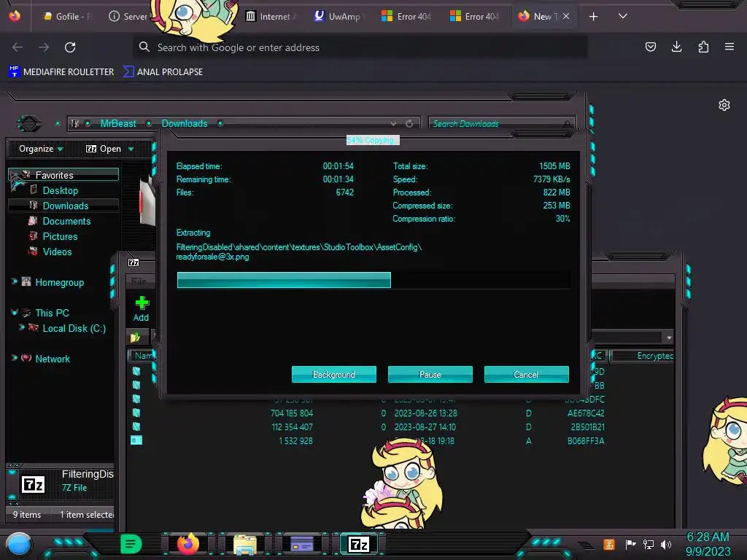Reload the page using the refresh icon
747x560 pixels.
70,47
